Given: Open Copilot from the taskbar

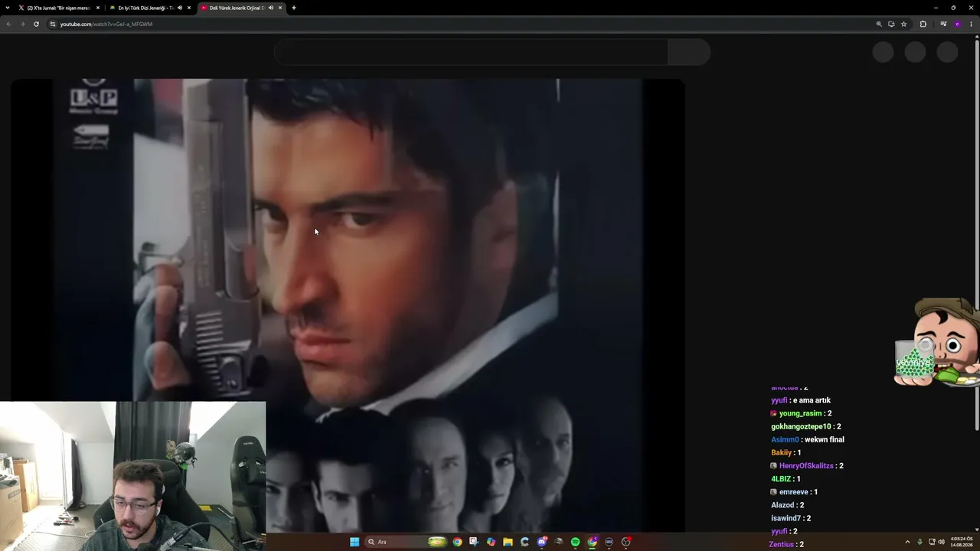Looking at the screenshot, I should 491,542.
